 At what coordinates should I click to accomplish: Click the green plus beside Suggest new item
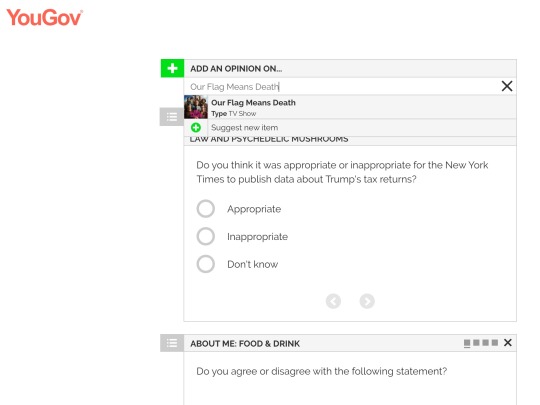[x=196, y=128]
